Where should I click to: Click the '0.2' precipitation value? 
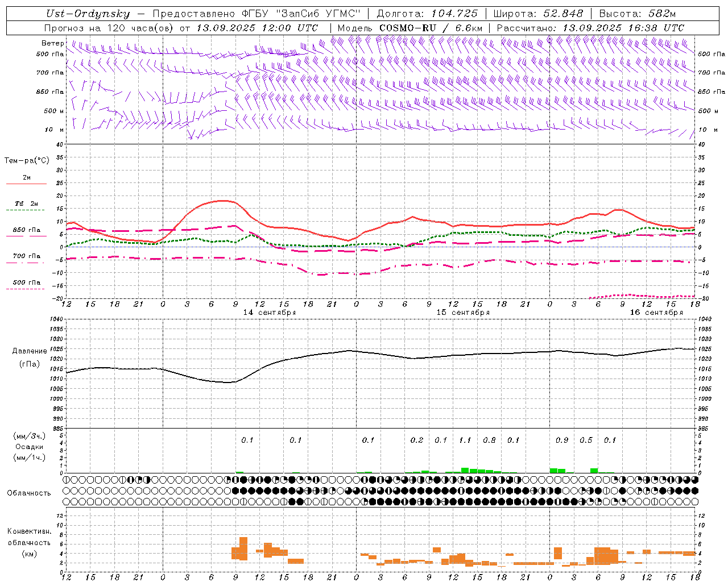[x=417, y=440]
